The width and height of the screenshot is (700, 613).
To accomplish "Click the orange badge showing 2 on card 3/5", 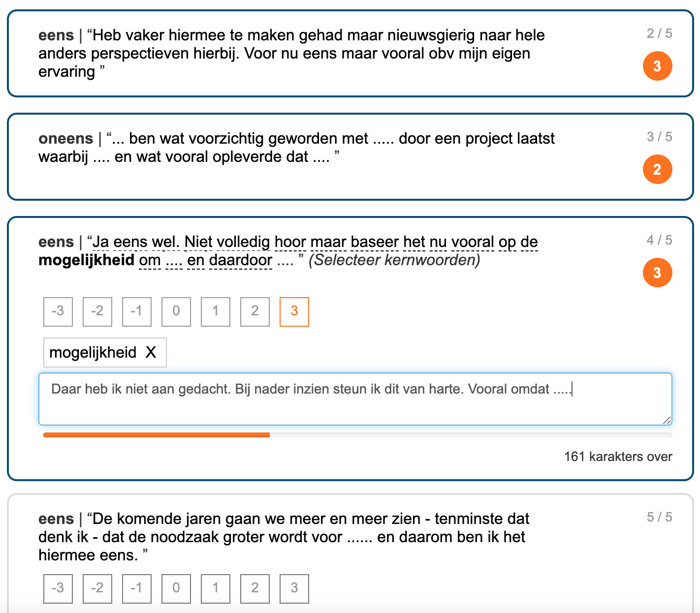I will tap(657, 169).
